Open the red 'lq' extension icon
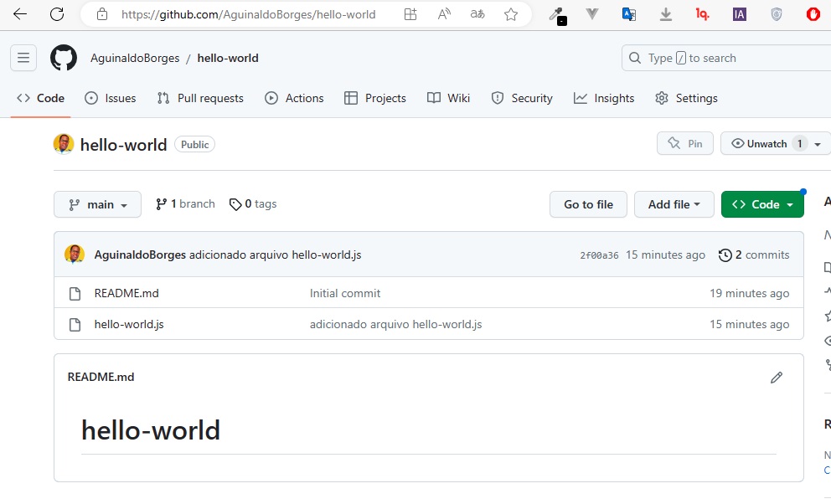This screenshot has width=831, height=504. click(702, 14)
